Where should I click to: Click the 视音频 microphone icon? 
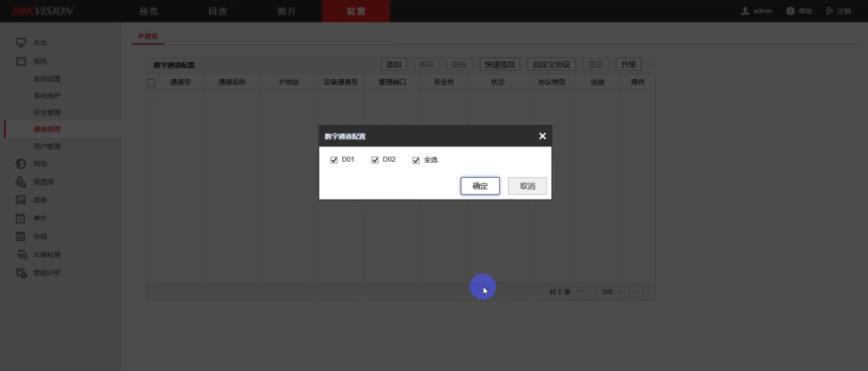pos(21,182)
